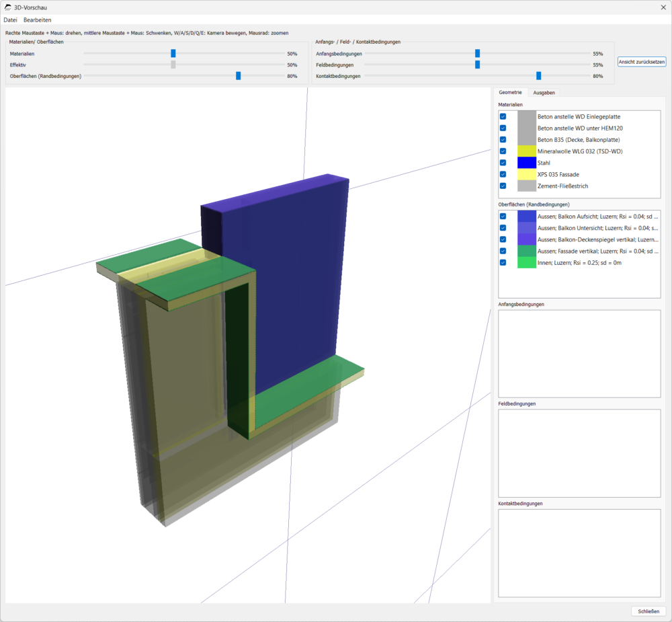The width and height of the screenshot is (672, 622).
Task: Click the empty Kontaktbedingungen list box
Action: [579, 553]
